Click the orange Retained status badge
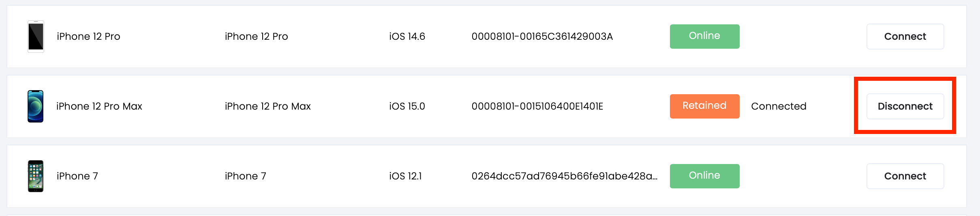Viewport: 980px width, 216px height. coord(704,106)
